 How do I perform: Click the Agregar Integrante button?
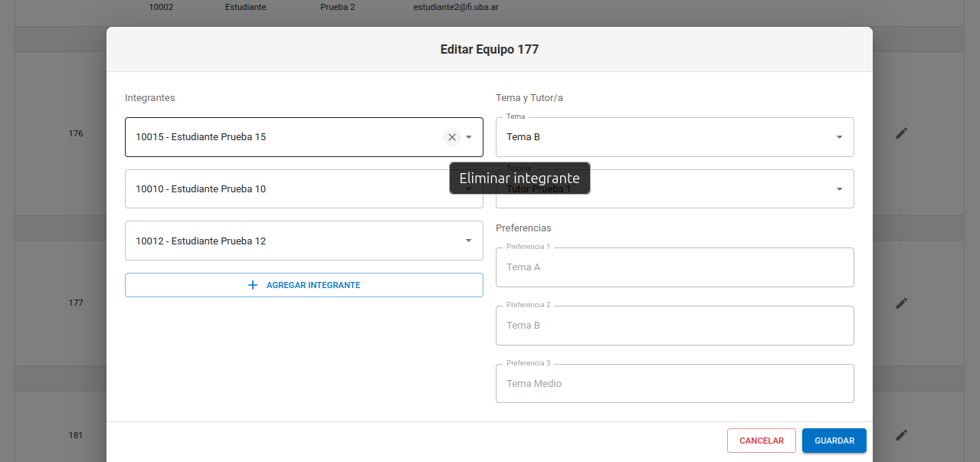point(304,285)
